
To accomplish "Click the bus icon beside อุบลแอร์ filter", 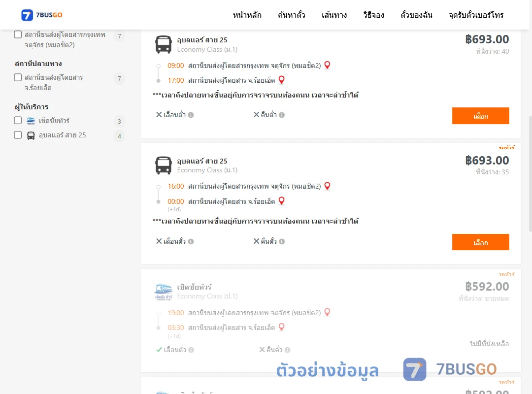I will pos(31,135).
